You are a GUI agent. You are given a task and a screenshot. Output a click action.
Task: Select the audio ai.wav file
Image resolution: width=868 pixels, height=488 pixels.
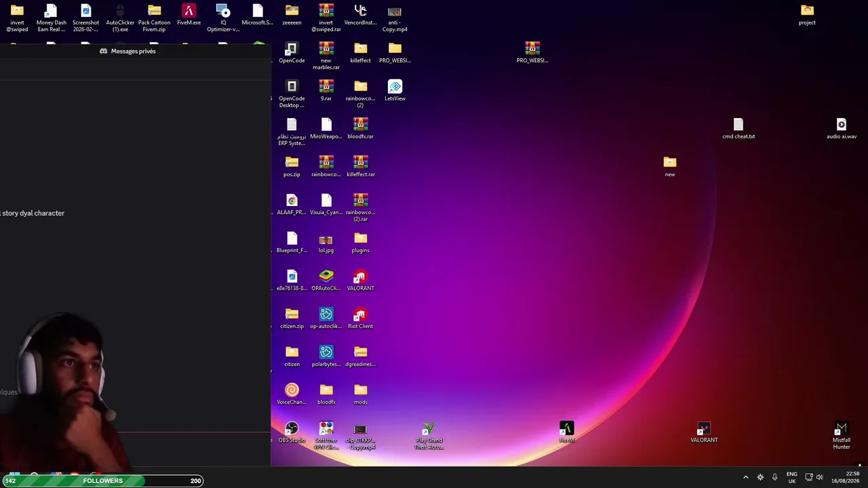[841, 129]
